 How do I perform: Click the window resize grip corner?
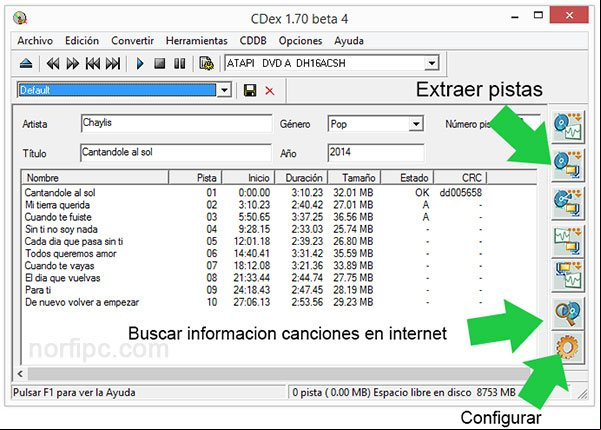pyautogui.click(x=582, y=394)
